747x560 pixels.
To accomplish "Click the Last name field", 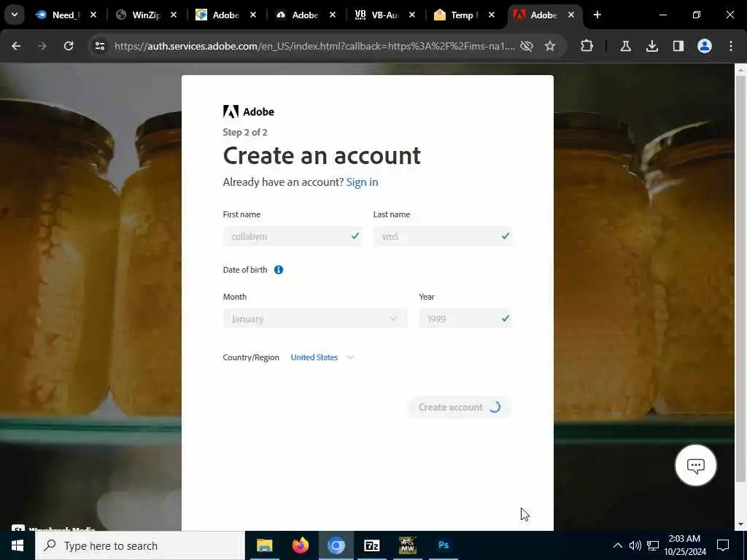I will point(443,236).
